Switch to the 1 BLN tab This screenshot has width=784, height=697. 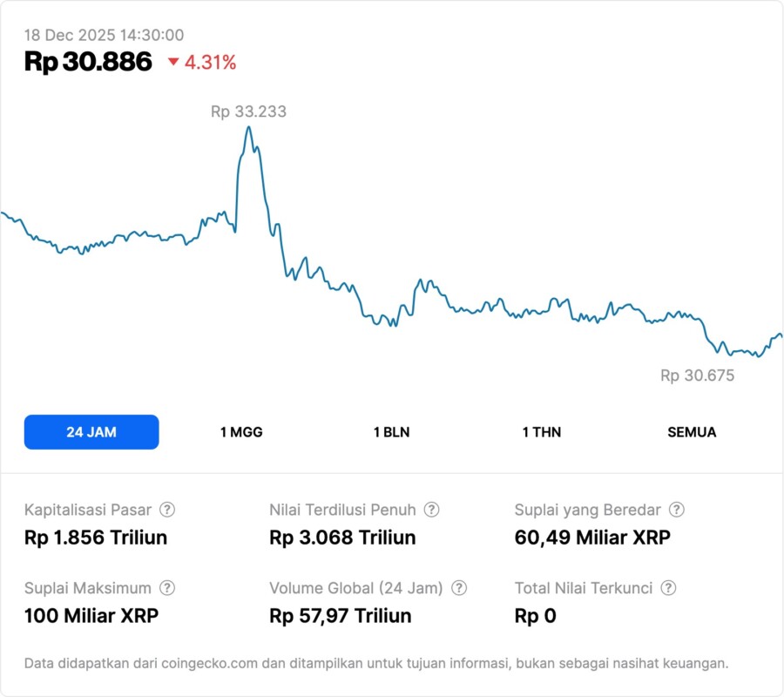pos(391,432)
